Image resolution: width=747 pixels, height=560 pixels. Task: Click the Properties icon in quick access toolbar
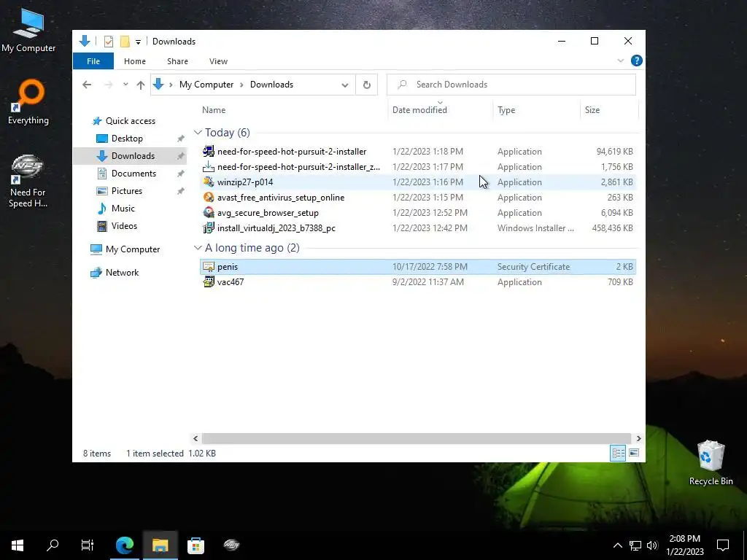pyautogui.click(x=109, y=42)
